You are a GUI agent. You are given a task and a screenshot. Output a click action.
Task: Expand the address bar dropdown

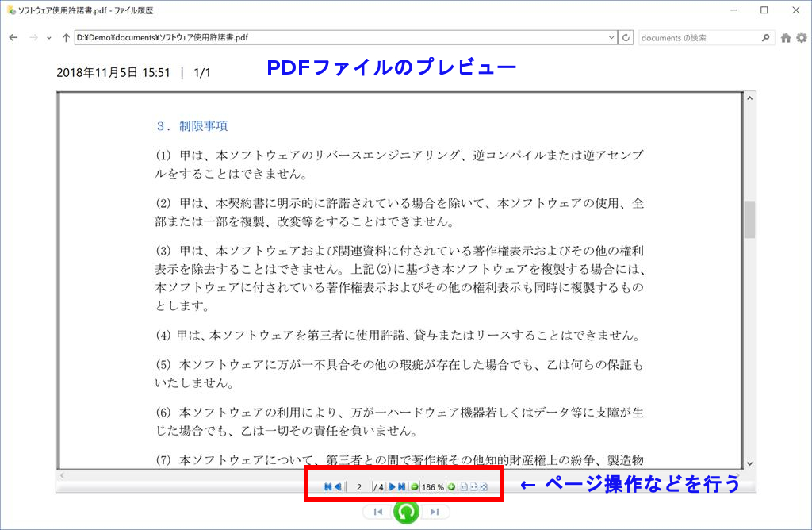click(x=611, y=37)
